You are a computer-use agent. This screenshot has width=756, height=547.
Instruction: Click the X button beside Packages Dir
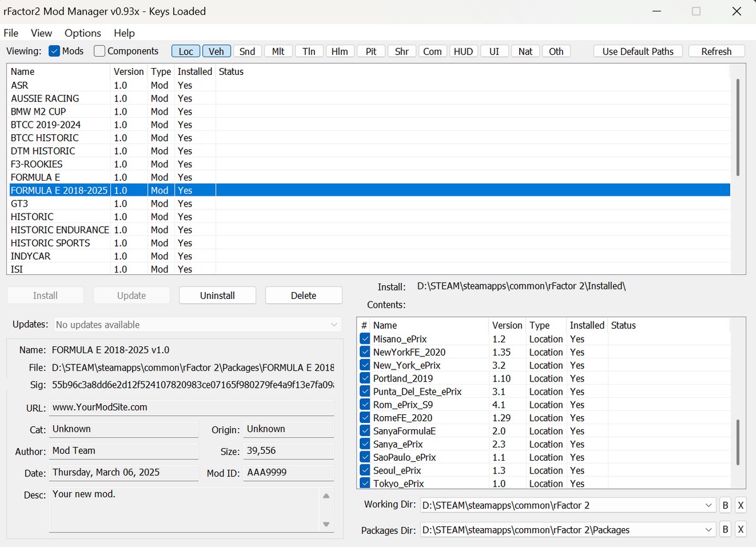tap(740, 530)
